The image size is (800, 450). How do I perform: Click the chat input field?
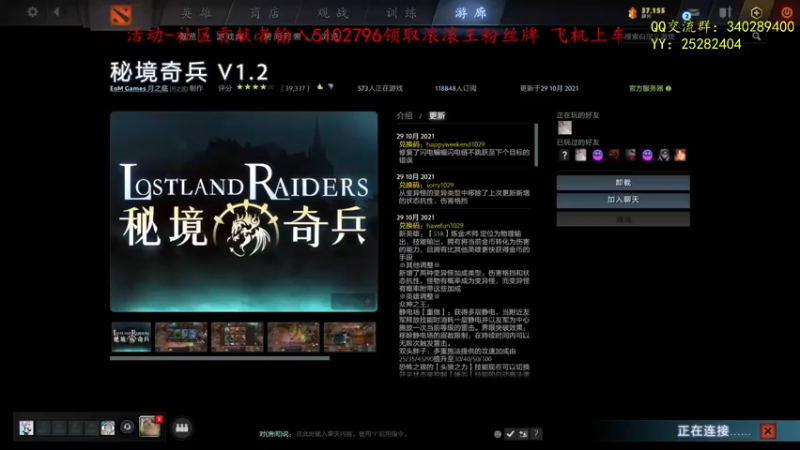[x=375, y=434]
